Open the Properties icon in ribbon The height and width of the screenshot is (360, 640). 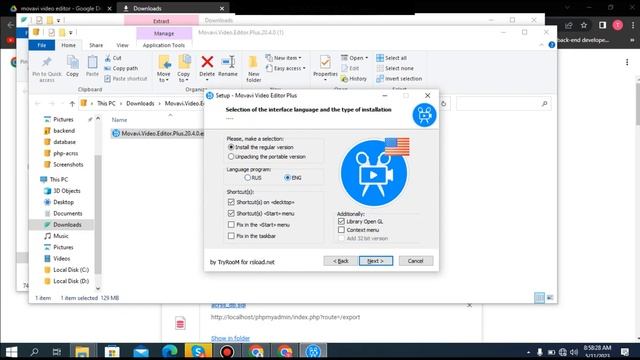click(x=325, y=62)
